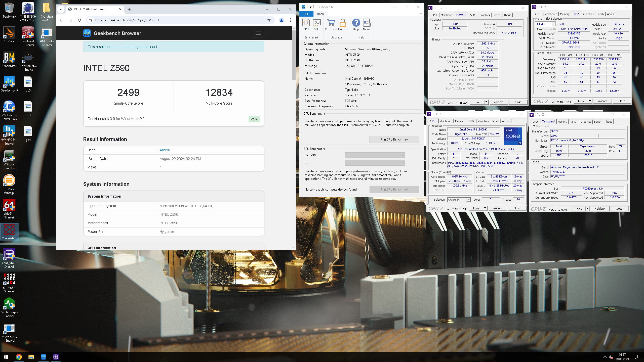Select the ASRock Timing Configurator desktop icon
This screenshot has width=644, height=362.
pyautogui.click(x=9, y=160)
